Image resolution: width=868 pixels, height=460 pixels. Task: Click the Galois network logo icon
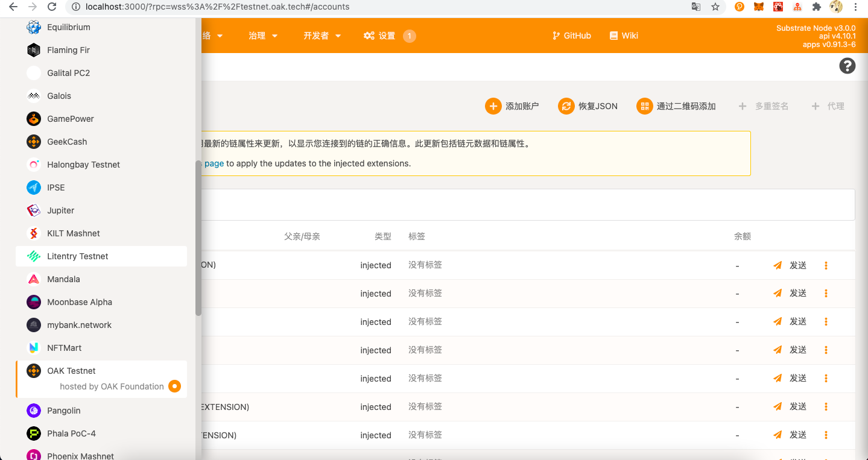pos(34,96)
